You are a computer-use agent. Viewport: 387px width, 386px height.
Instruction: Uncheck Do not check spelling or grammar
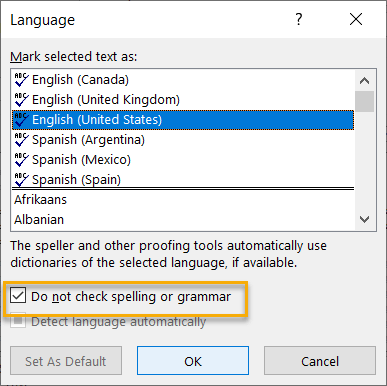tap(18, 296)
